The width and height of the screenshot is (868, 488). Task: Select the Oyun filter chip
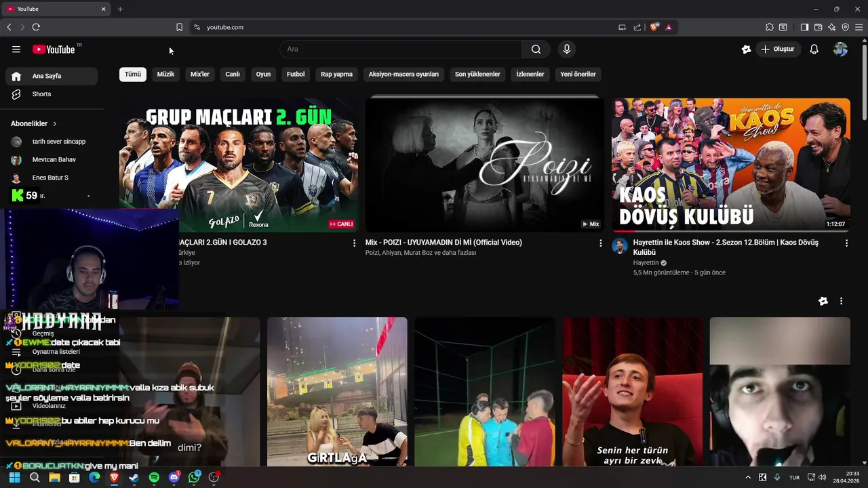[x=263, y=74]
